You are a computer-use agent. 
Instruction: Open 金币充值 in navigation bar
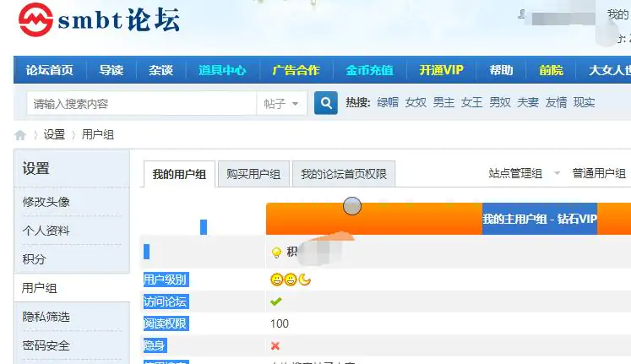tap(369, 70)
